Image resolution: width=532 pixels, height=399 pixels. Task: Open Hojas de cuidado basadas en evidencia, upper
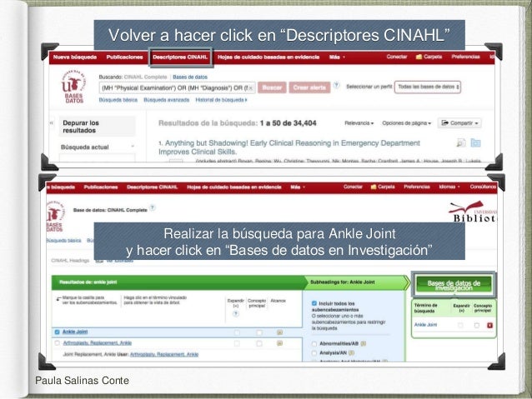click(269, 57)
